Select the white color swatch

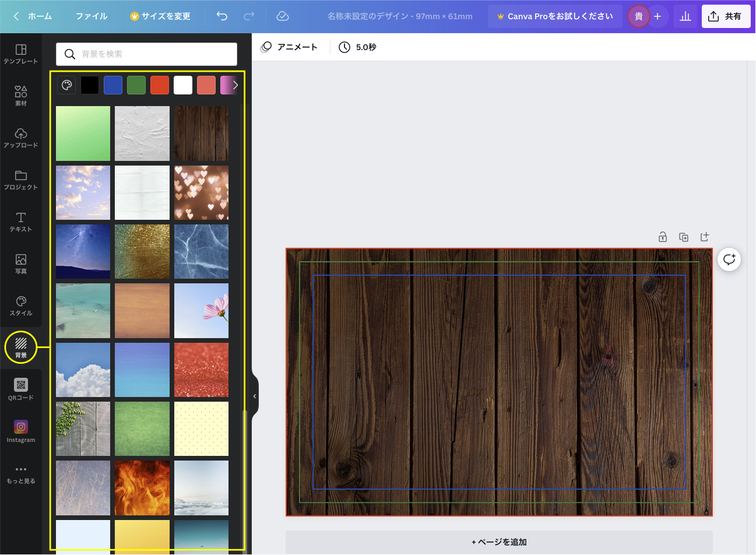click(x=183, y=85)
